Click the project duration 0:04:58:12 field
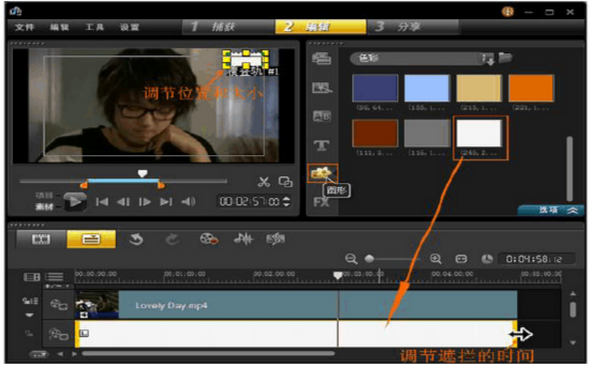The width and height of the screenshot is (591, 370). [537, 259]
